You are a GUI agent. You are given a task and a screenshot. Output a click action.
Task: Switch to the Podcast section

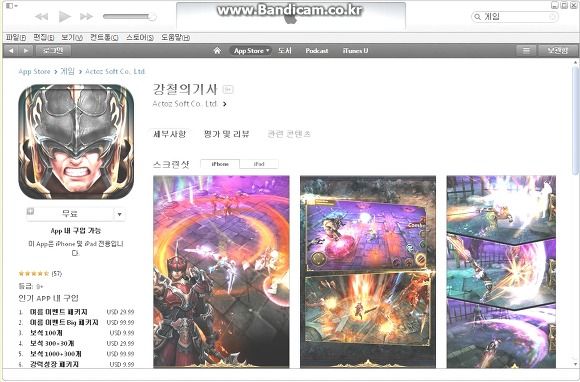(x=317, y=50)
